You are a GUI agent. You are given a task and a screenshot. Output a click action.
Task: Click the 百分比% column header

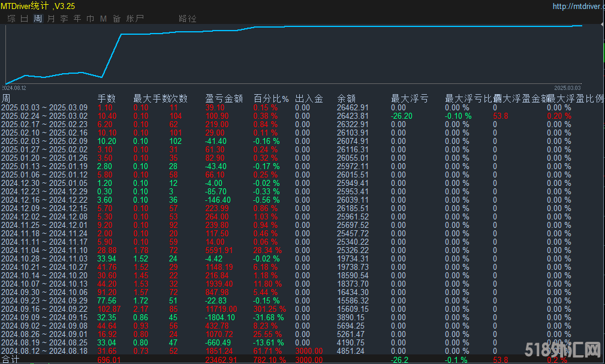coord(271,98)
